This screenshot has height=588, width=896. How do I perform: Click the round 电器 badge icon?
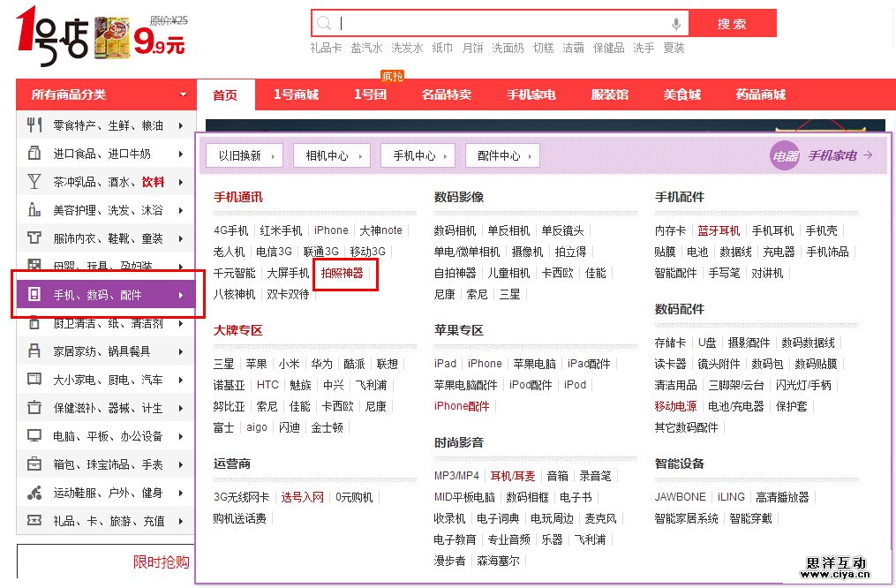click(x=785, y=155)
